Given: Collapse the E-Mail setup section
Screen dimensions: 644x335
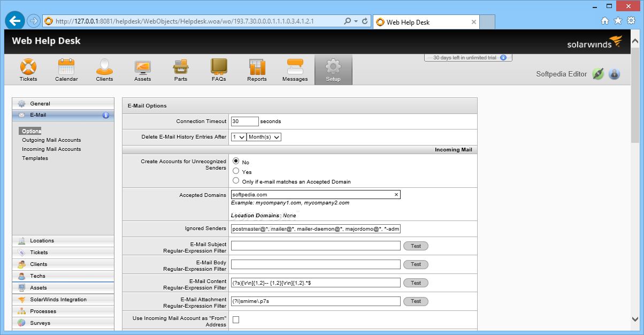Looking at the screenshot, I should pos(63,115).
